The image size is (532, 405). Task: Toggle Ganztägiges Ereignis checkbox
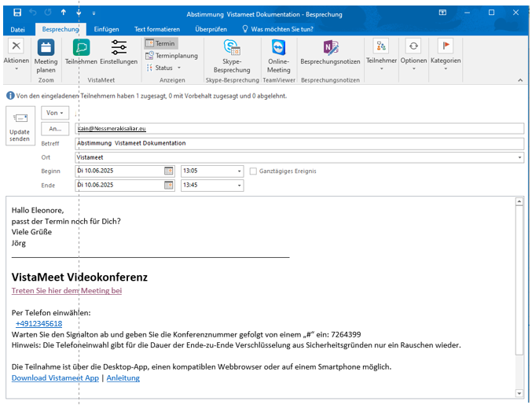tap(253, 171)
